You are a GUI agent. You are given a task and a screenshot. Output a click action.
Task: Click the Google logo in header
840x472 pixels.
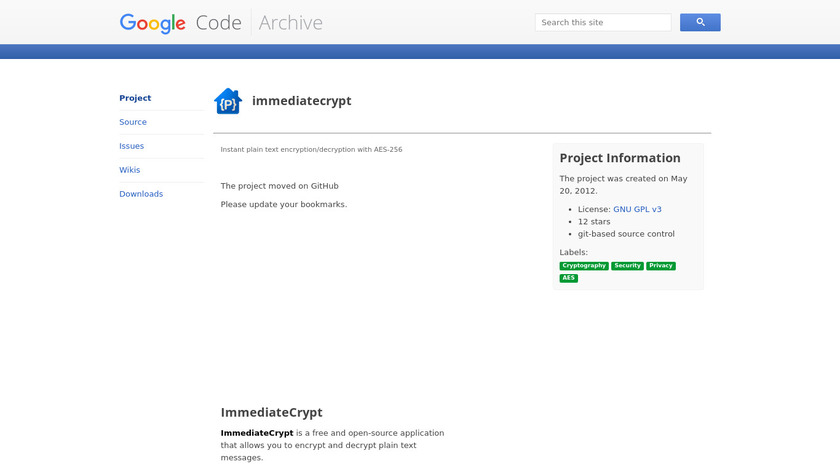pyautogui.click(x=153, y=23)
